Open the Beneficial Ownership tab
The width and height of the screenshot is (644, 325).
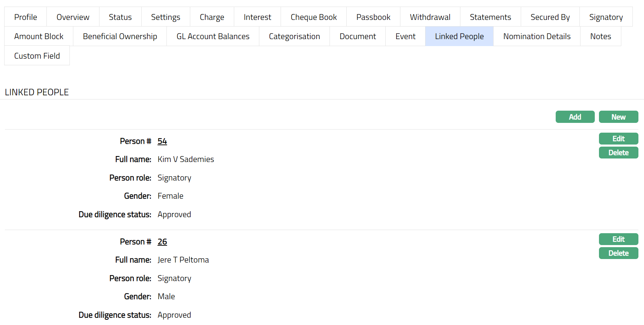tap(120, 36)
